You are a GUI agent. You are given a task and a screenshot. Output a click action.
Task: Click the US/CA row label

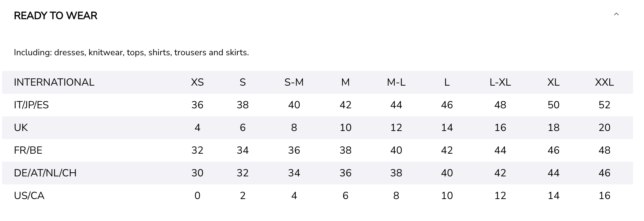(29, 196)
